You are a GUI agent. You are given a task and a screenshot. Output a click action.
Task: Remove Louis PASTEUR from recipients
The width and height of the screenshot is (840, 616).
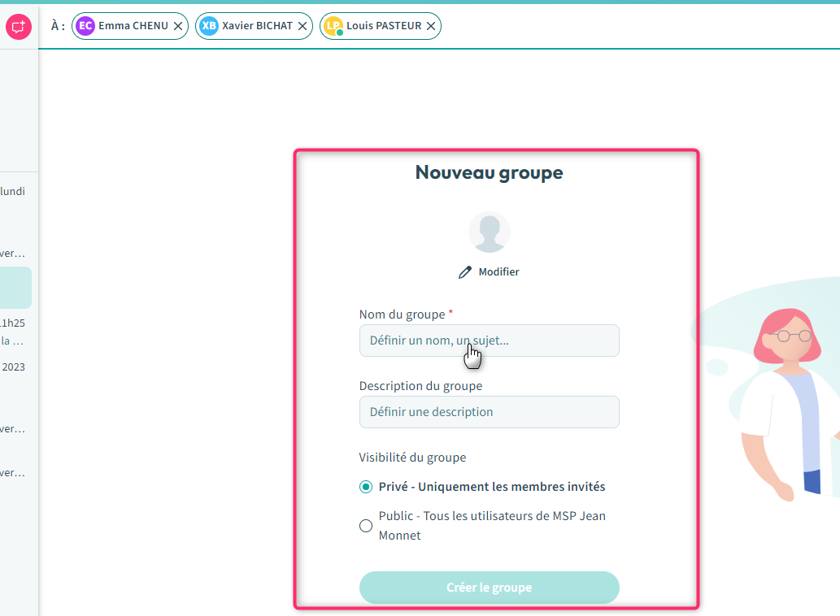(431, 26)
